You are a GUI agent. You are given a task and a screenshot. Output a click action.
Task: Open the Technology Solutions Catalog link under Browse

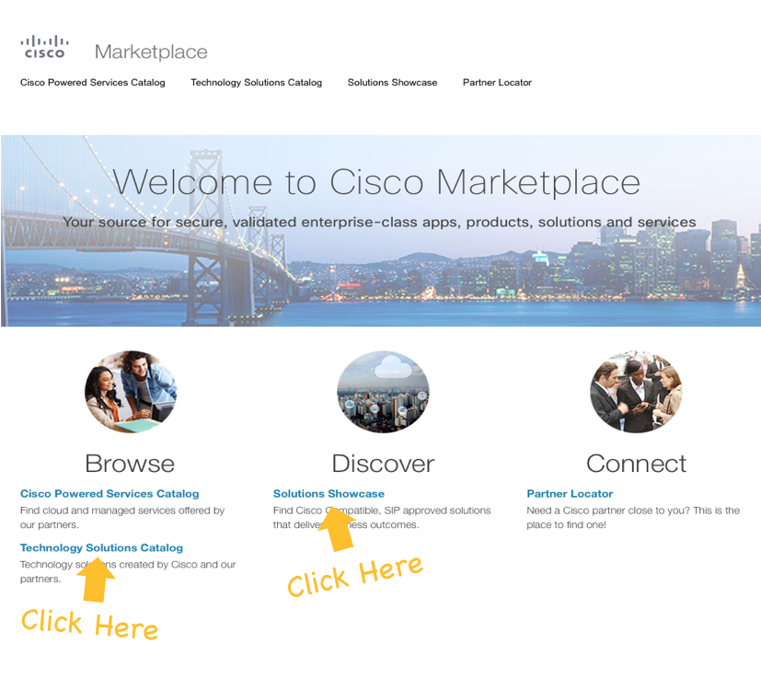[x=101, y=547]
